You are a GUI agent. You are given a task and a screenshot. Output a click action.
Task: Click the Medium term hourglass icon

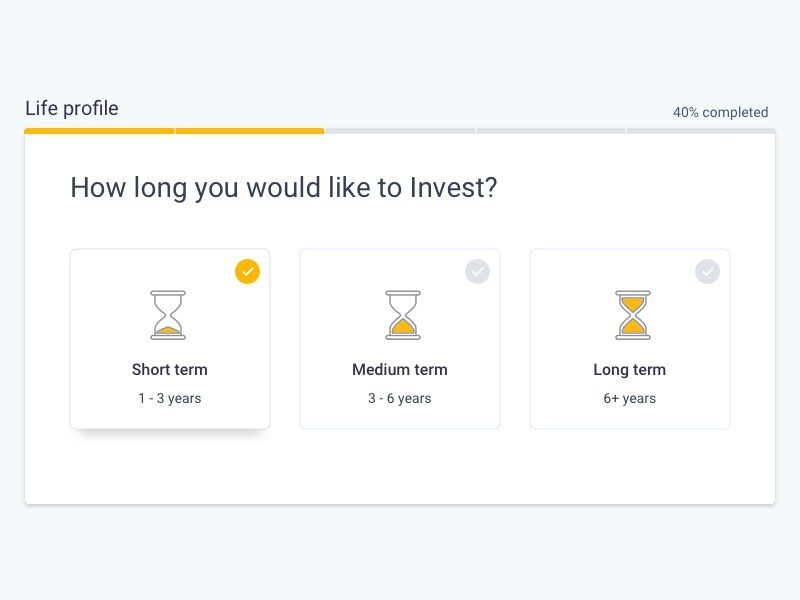coord(403,315)
